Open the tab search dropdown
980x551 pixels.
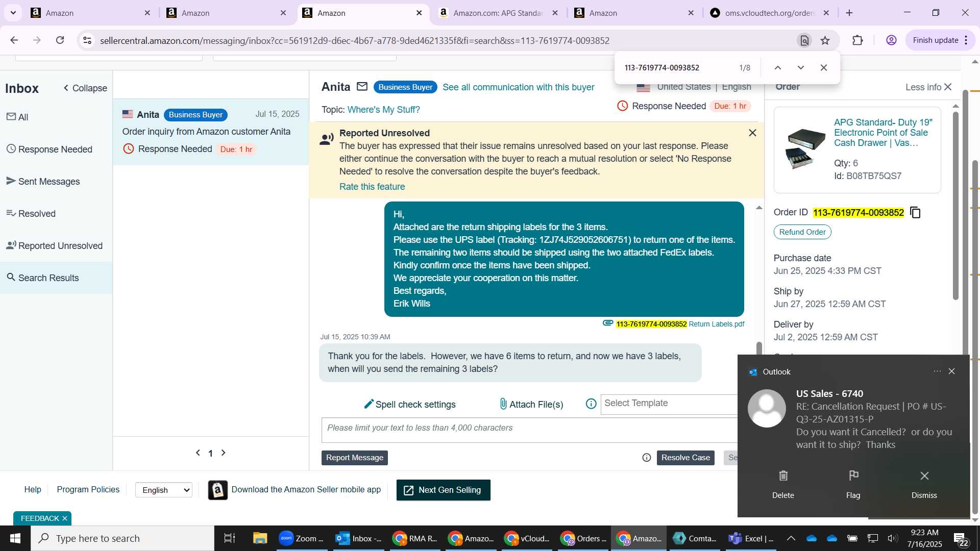coord(13,13)
